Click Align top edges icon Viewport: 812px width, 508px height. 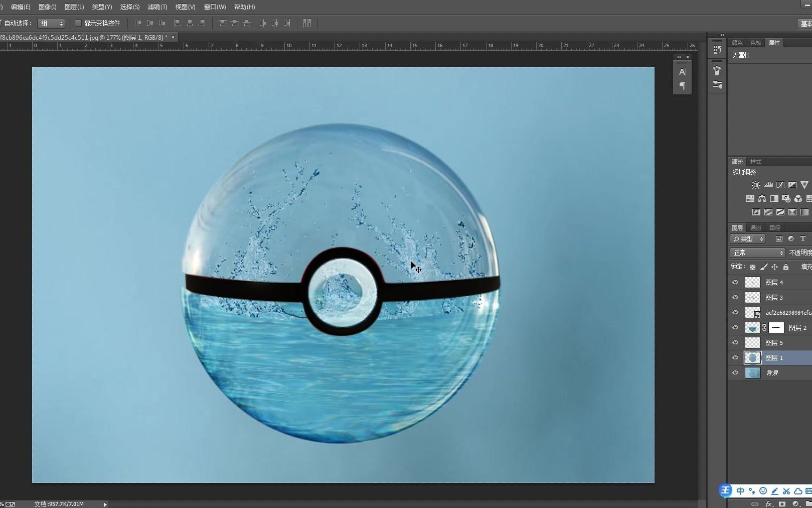(x=138, y=23)
